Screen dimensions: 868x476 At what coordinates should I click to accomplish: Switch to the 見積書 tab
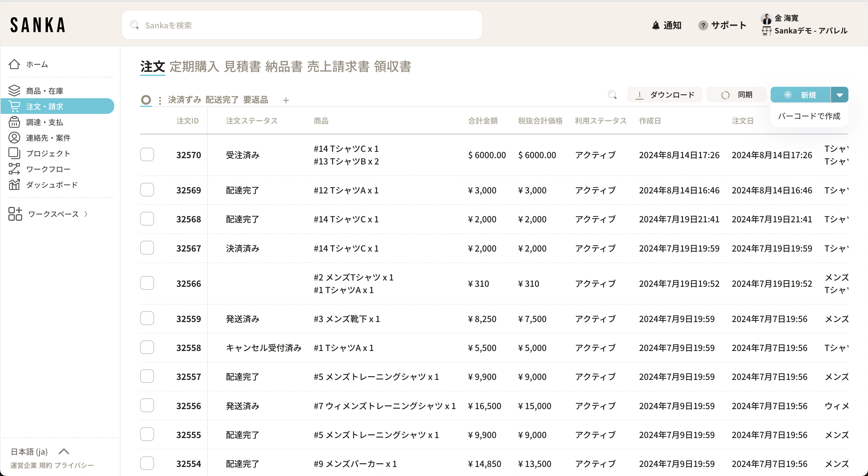point(242,67)
